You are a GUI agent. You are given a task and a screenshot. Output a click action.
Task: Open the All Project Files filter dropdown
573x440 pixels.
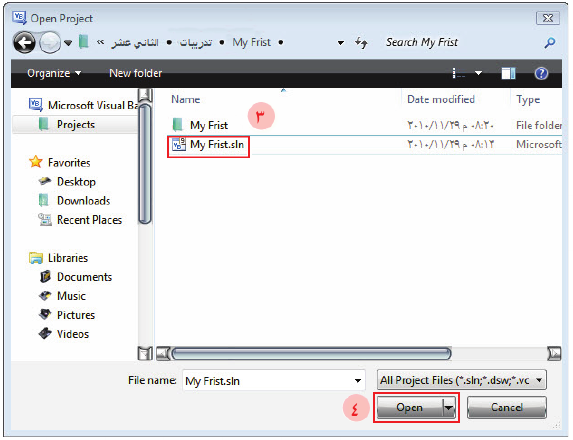[462, 380]
